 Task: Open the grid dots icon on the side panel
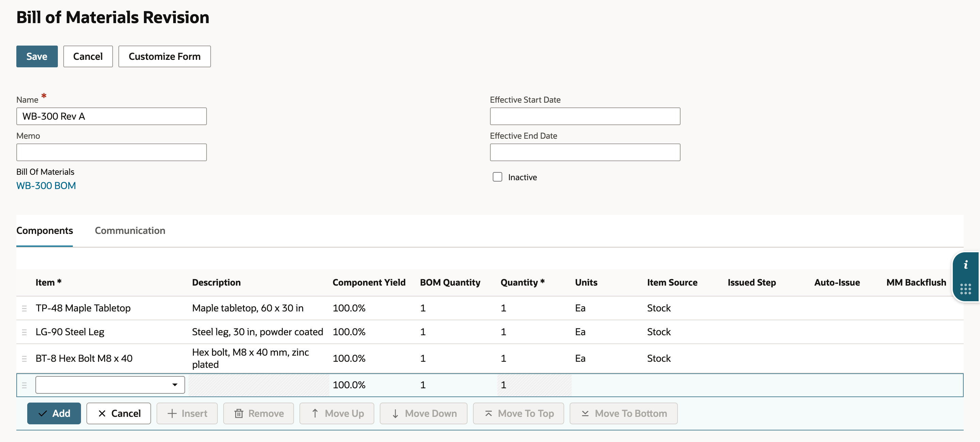[x=966, y=289]
